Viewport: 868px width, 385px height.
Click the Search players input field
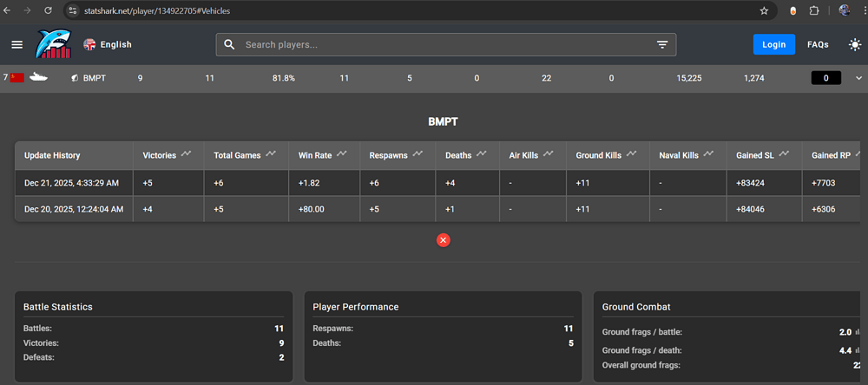443,44
